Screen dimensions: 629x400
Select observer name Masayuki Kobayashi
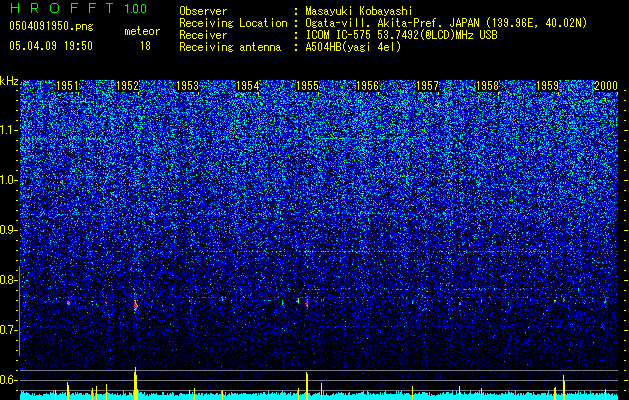pyautogui.click(x=359, y=11)
